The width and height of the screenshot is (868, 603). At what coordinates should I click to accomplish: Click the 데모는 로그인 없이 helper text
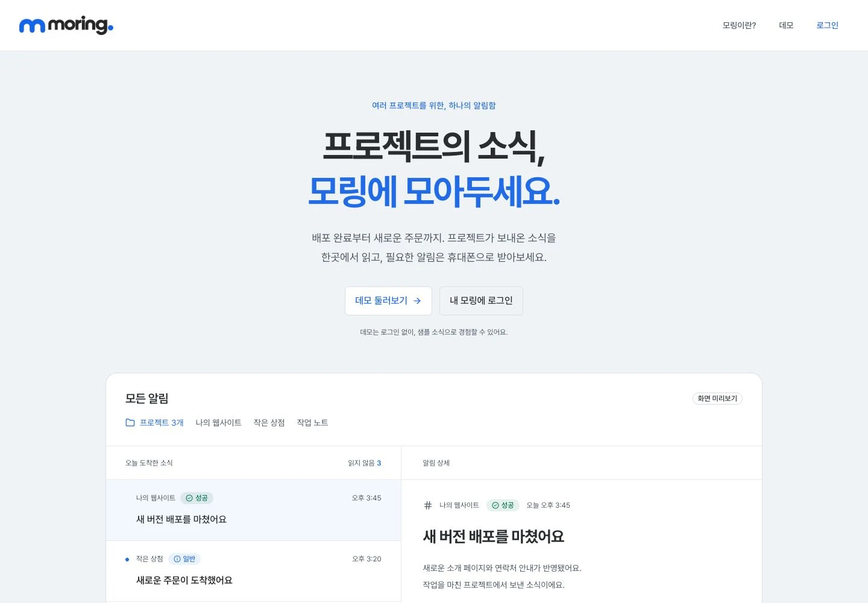[434, 332]
